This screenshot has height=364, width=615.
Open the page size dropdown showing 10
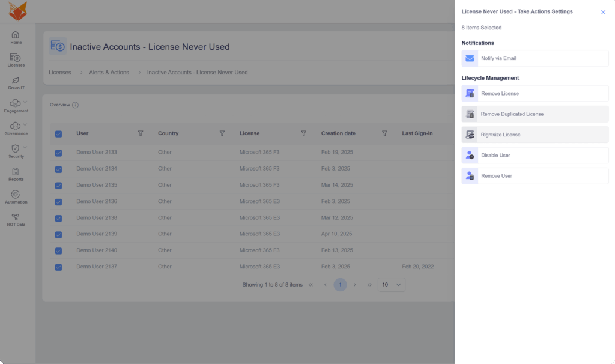click(391, 284)
